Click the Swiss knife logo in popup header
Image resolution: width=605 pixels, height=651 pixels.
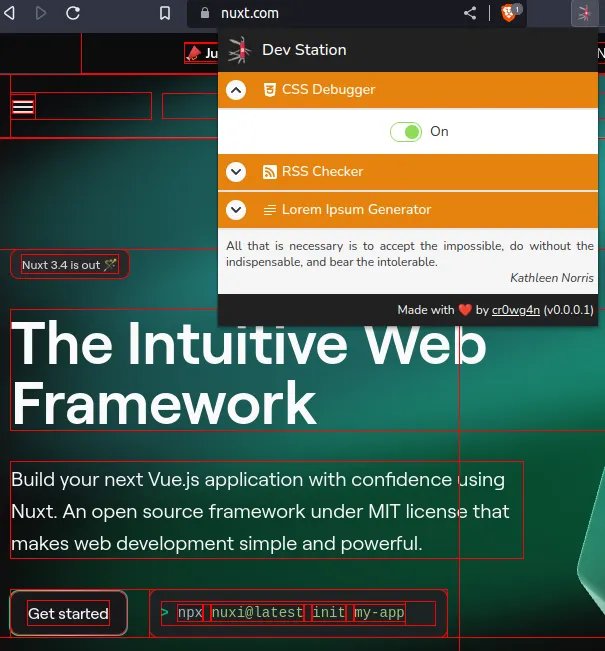[x=240, y=50]
